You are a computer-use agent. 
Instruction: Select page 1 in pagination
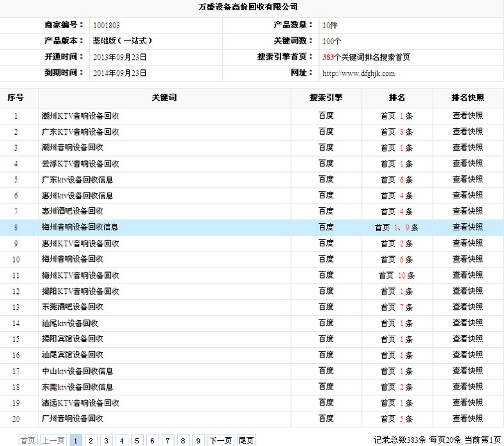[76, 440]
